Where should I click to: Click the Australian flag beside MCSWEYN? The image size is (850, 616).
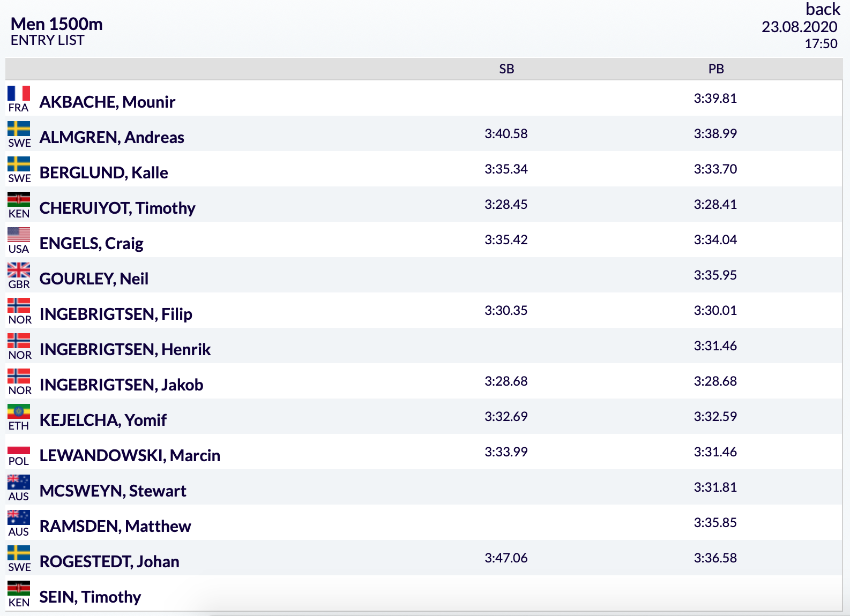[x=19, y=482]
